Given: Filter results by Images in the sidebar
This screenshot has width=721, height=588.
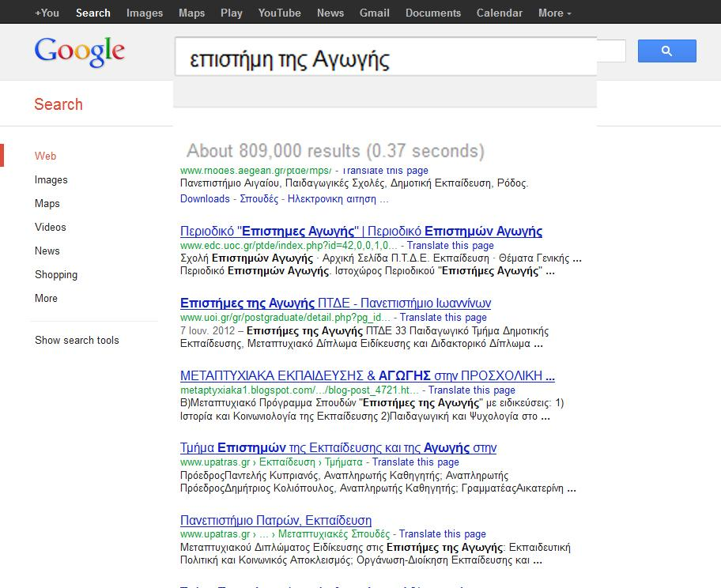Looking at the screenshot, I should (51, 179).
